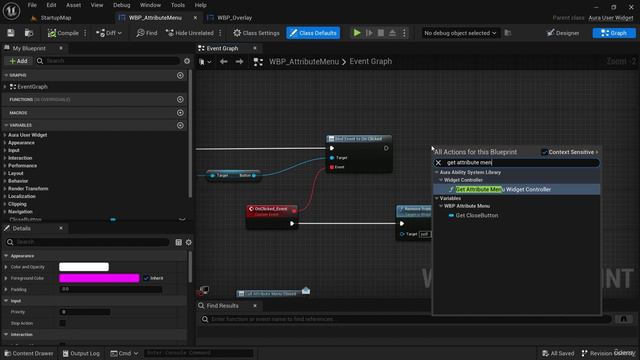Click the Add button in My Blueprint
The height and width of the screenshot is (360, 640).
tap(18, 61)
